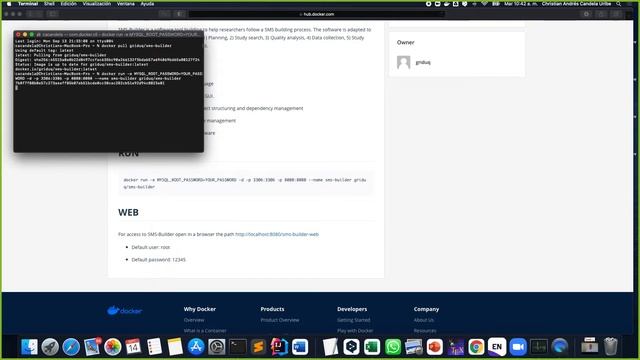640x360 pixels.
Task: Open Safari compass icon in dock
Action: tap(71, 347)
